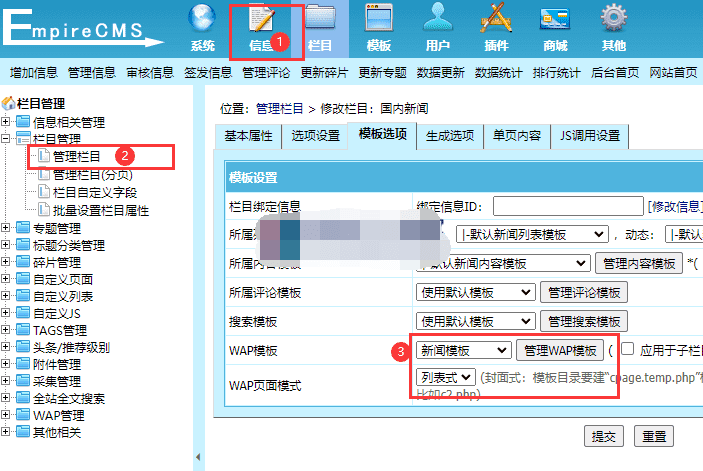This screenshot has height=471, width=703.
Task: Open the 更新碎片 menu link
Action: pyautogui.click(x=324, y=73)
